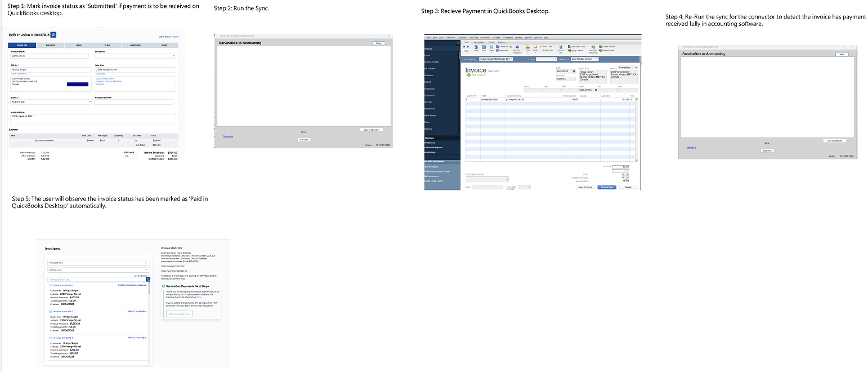Click the Attach File paperclip icon
The height and width of the screenshot is (372, 868).
[x=561, y=47]
